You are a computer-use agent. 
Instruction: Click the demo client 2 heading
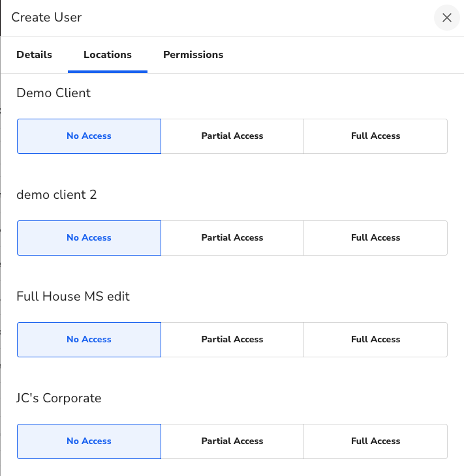coord(57,195)
